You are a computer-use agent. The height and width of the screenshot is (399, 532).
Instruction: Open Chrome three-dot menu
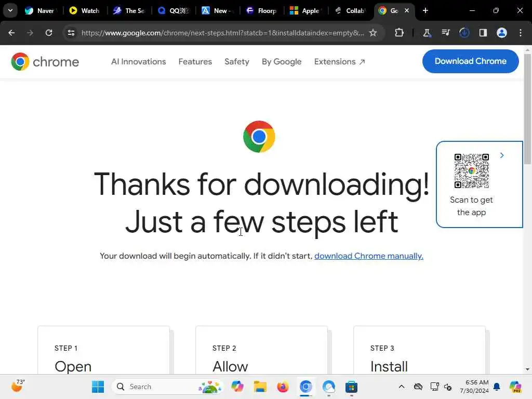[521, 33]
